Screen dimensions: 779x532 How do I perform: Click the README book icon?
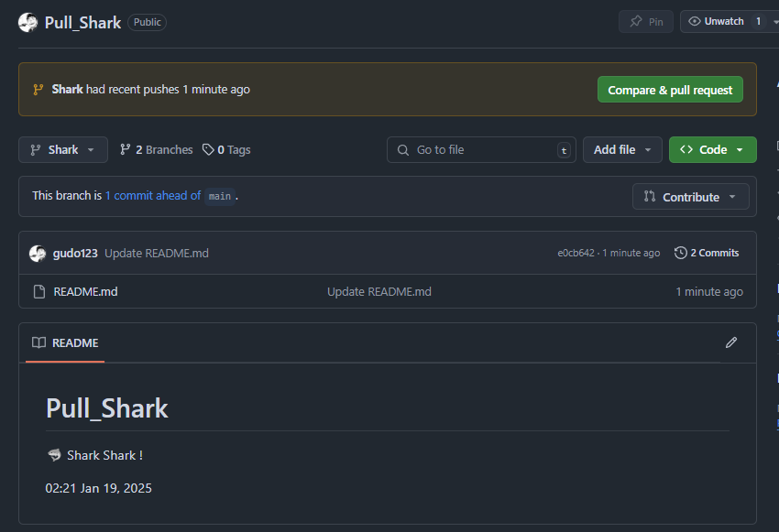pyautogui.click(x=38, y=342)
